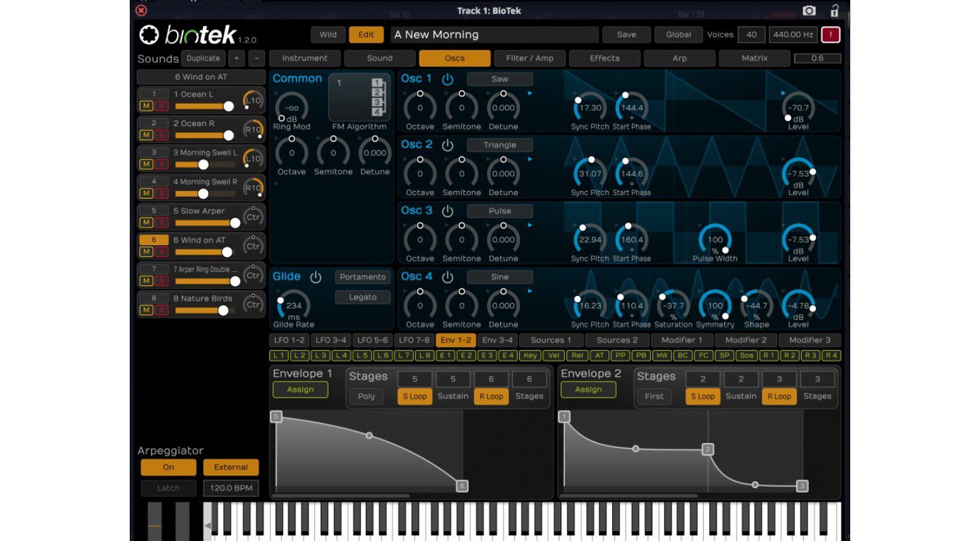Click Osc 4 Shape knob
This screenshot has height=541, width=980.
757,306
